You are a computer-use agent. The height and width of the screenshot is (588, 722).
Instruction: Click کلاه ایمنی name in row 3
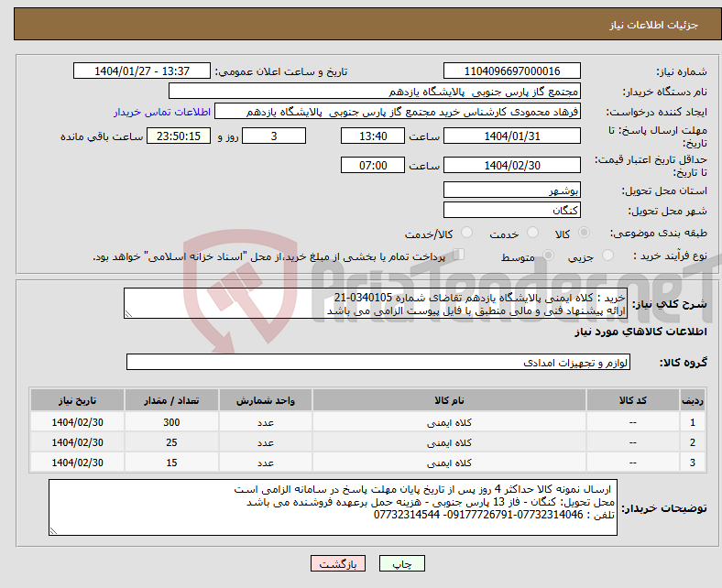tap(449, 463)
